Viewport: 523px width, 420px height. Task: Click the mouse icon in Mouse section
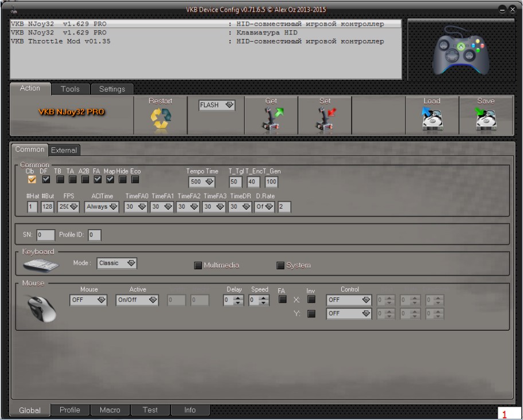[x=41, y=309]
